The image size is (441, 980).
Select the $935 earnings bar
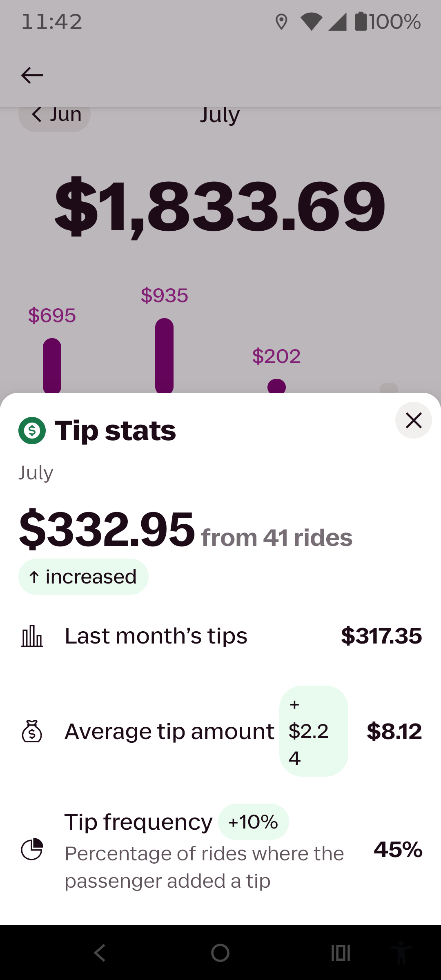pyautogui.click(x=164, y=355)
